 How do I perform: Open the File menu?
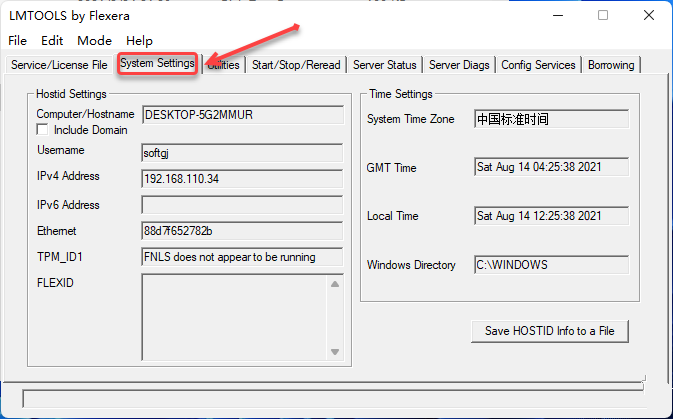pos(18,41)
